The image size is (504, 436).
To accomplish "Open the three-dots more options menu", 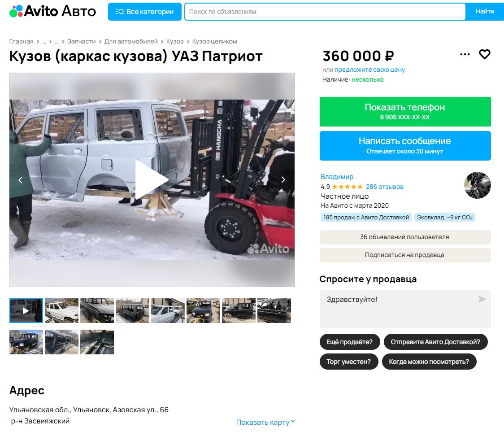I will coord(465,54).
